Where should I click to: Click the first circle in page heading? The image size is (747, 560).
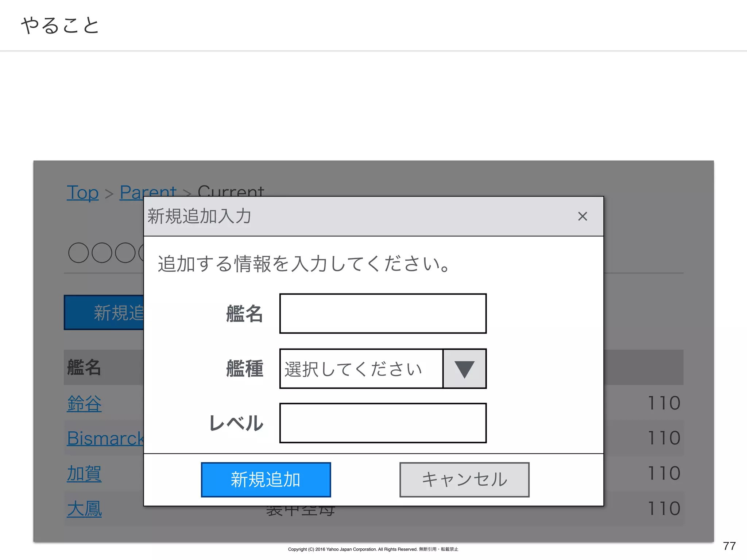(78, 253)
